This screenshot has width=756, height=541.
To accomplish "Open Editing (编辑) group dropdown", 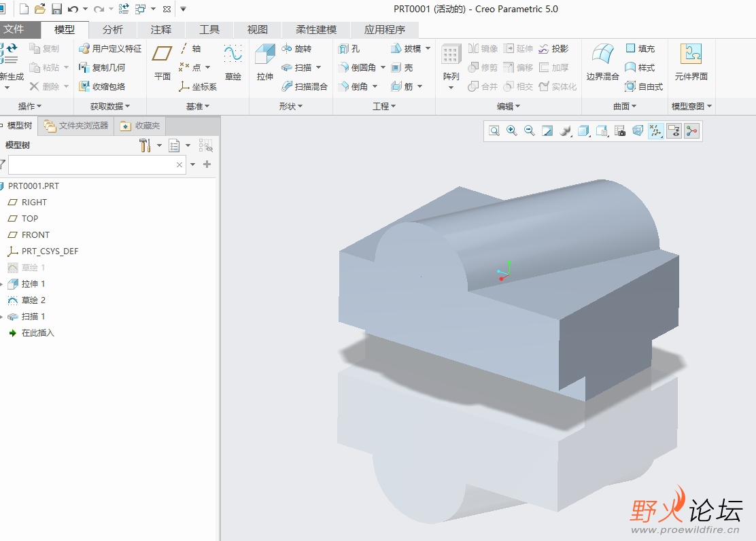I will (x=509, y=106).
